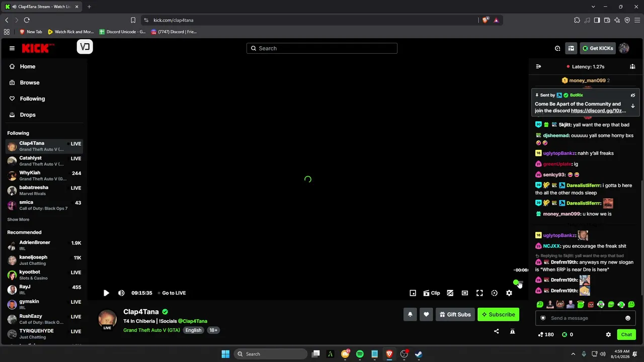The image size is (644, 362).
Task: Open @Clap4Tana socials link
Action: [193, 321]
